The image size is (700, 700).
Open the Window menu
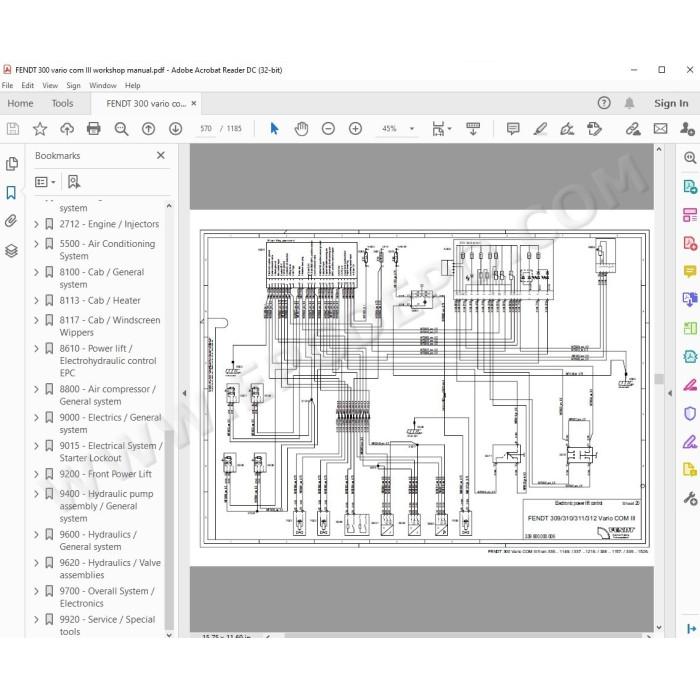(x=103, y=85)
